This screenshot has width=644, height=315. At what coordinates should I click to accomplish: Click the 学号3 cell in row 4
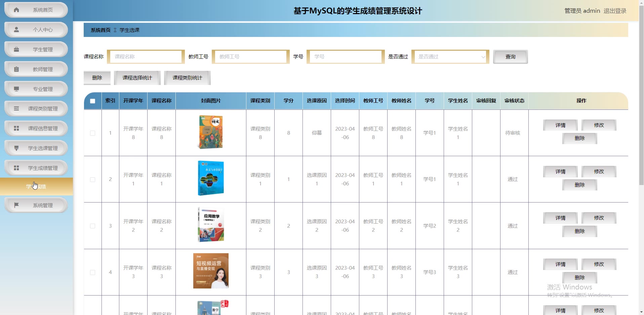pos(430,272)
